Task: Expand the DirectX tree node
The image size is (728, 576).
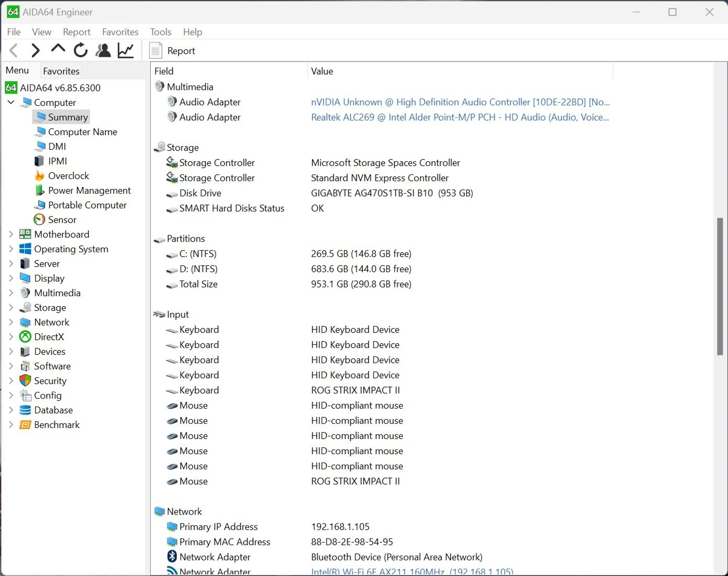Action: click(11, 337)
